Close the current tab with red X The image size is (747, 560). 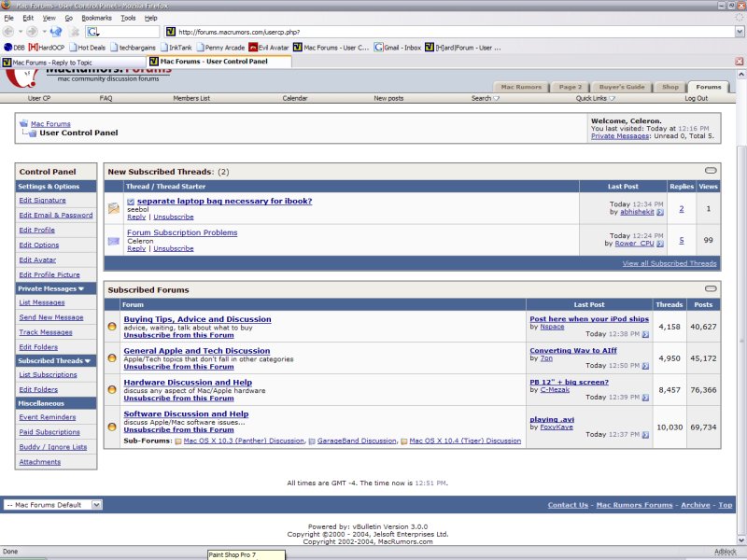point(739,62)
